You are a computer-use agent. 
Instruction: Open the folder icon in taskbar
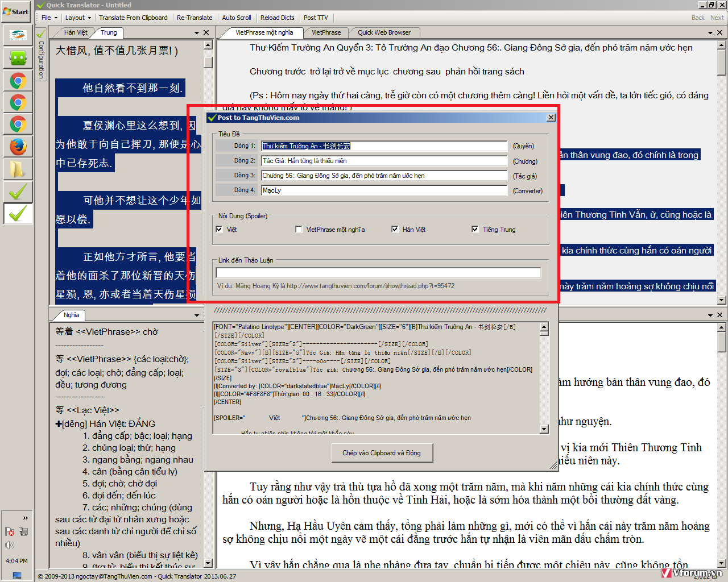pyautogui.click(x=18, y=169)
